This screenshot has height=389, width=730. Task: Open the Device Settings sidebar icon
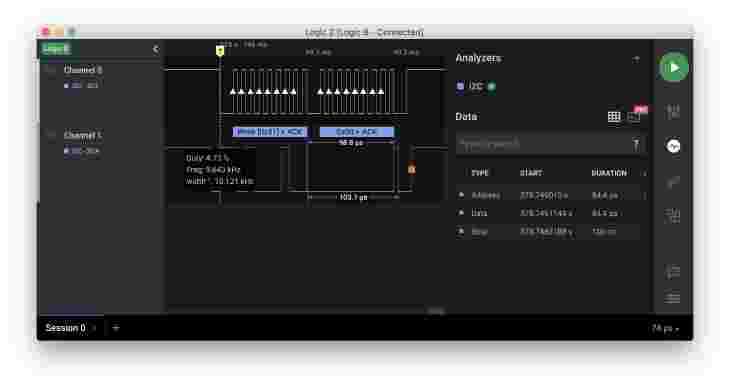tap(673, 112)
